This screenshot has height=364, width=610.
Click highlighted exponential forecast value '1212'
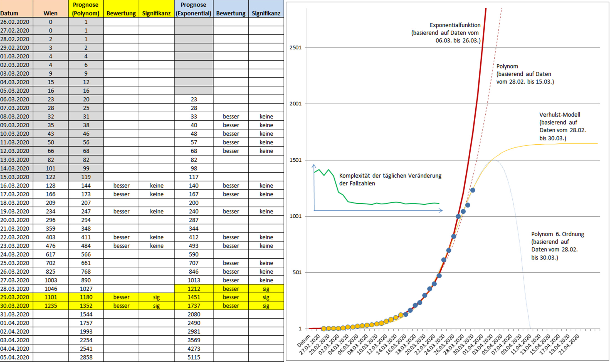pyautogui.click(x=194, y=289)
